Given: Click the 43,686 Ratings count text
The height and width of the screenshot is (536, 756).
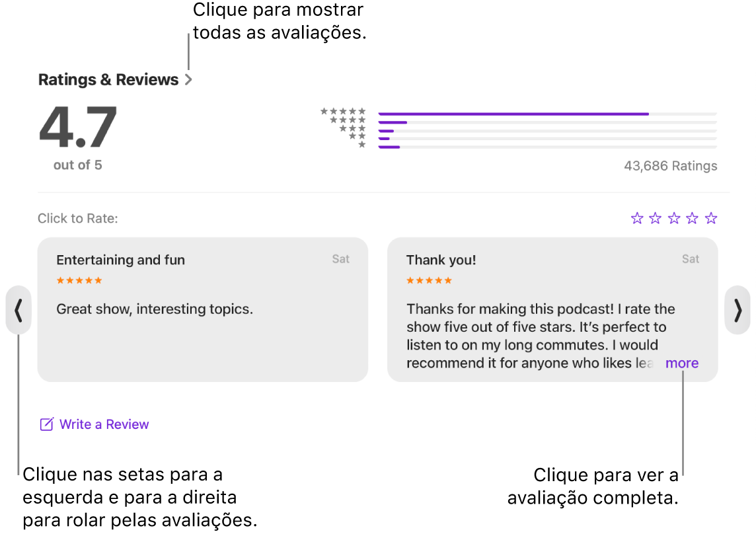Looking at the screenshot, I should coord(670,166).
